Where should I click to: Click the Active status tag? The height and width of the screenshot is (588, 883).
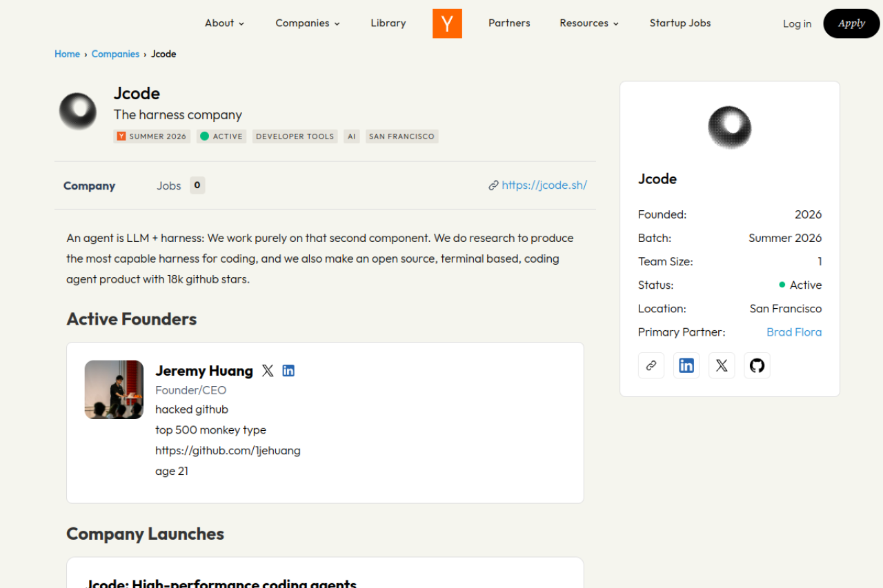pyautogui.click(x=221, y=136)
